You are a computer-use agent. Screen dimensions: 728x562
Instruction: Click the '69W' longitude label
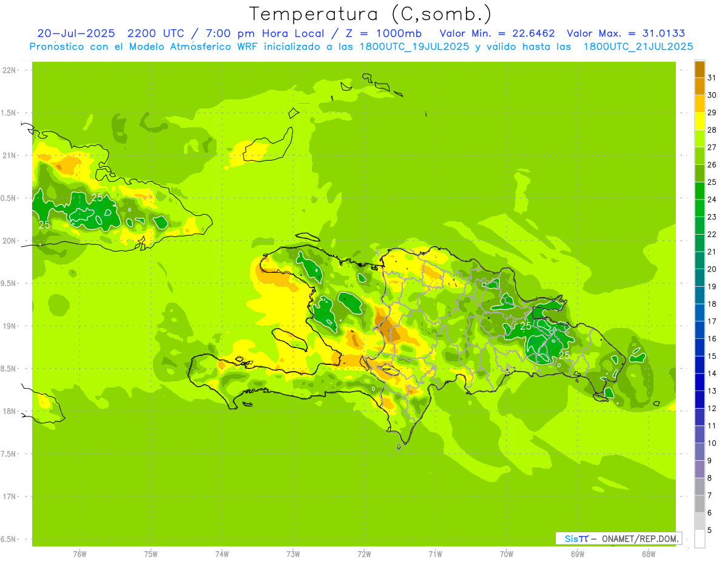pos(578,554)
